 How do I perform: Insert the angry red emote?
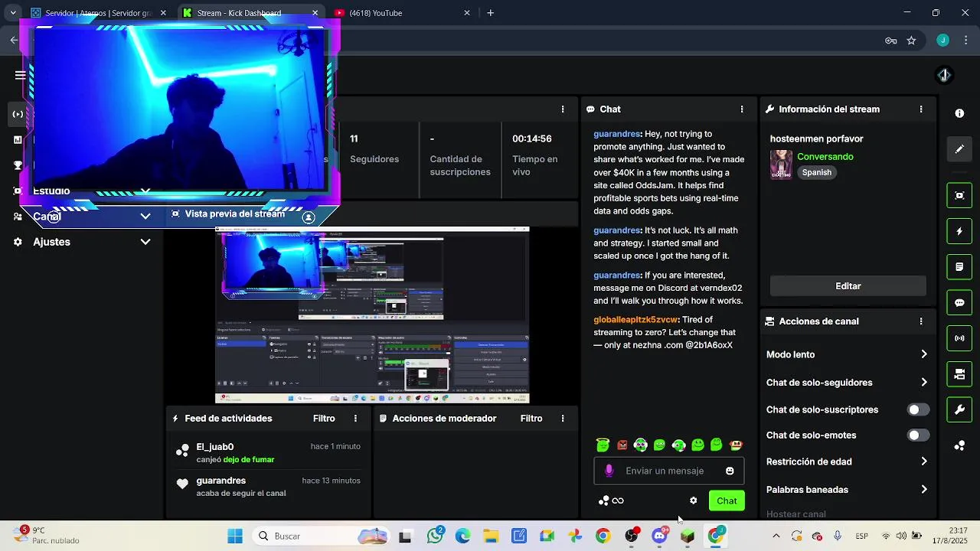point(622,445)
